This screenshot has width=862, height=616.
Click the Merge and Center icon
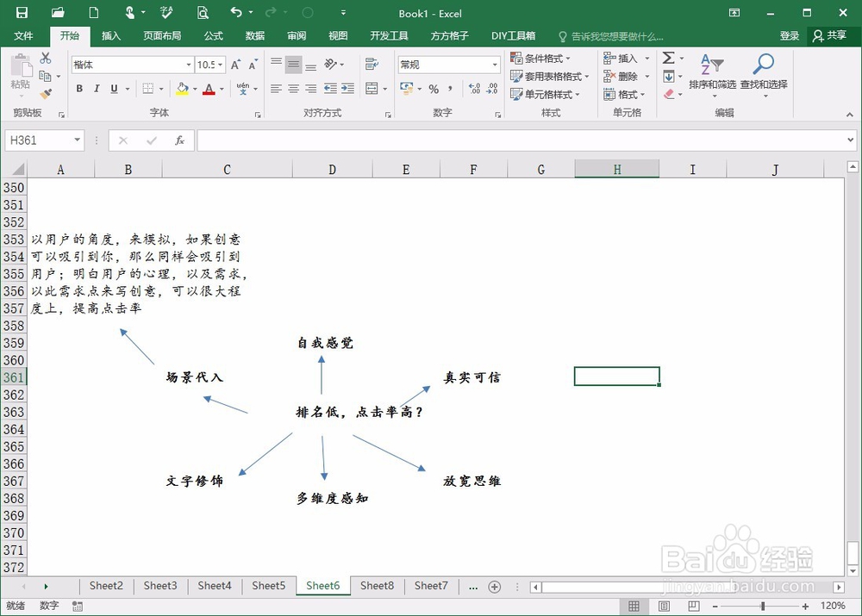tap(372, 89)
